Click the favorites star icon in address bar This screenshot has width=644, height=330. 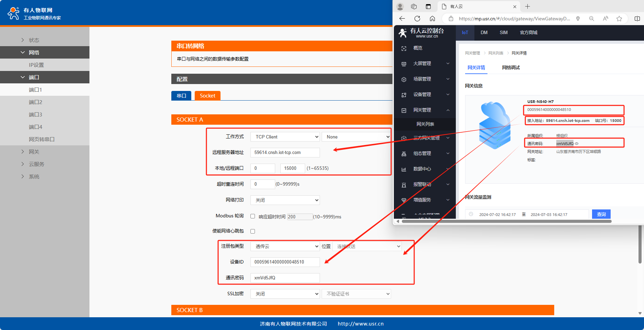pos(619,19)
